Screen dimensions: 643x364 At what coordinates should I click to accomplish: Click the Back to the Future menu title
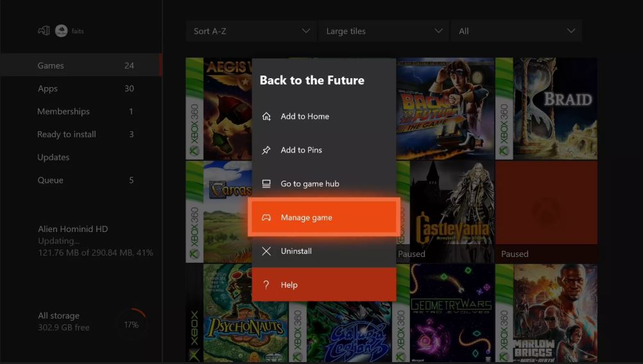[312, 80]
